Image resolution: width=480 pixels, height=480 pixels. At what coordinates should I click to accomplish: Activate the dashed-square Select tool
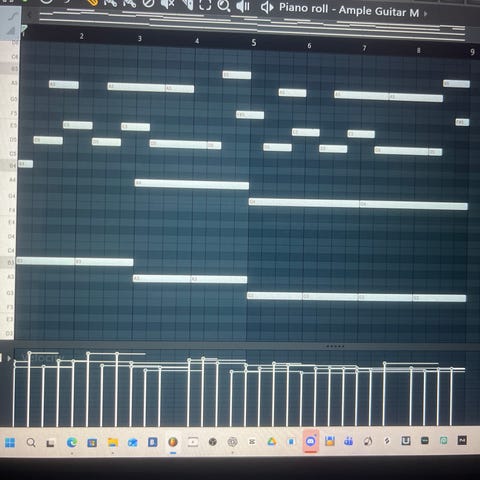coord(205,5)
